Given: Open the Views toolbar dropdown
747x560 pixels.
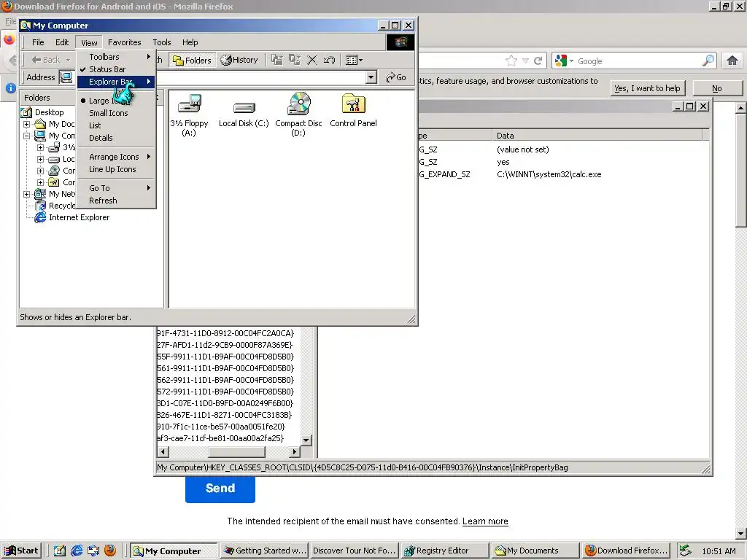Looking at the screenshot, I should (x=354, y=60).
